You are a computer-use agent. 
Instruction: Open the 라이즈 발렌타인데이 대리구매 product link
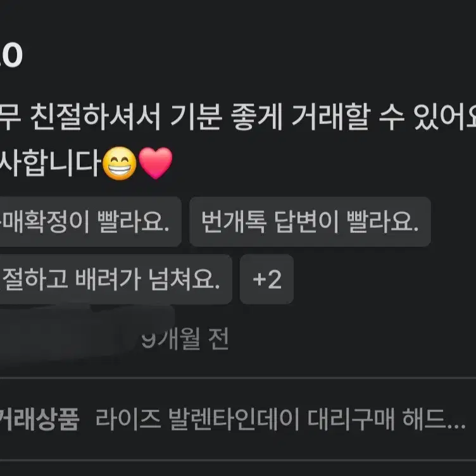[x=280, y=419]
